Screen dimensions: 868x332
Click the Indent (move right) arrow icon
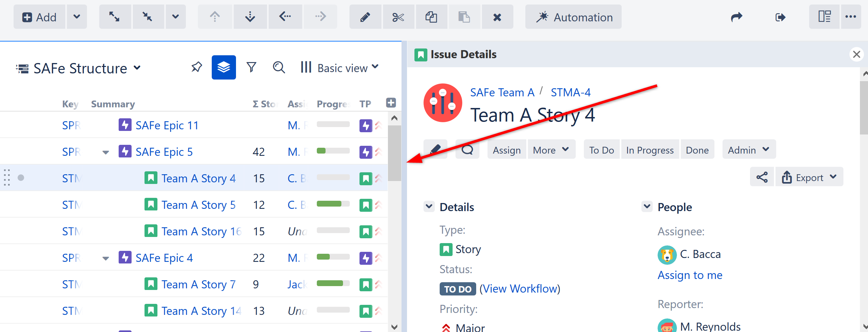point(320,16)
